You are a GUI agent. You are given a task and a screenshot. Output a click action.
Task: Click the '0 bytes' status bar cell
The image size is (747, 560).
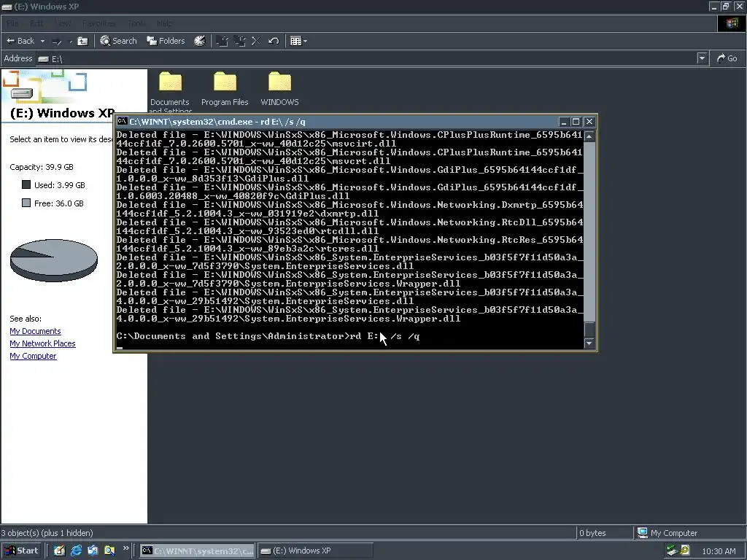coord(604,533)
